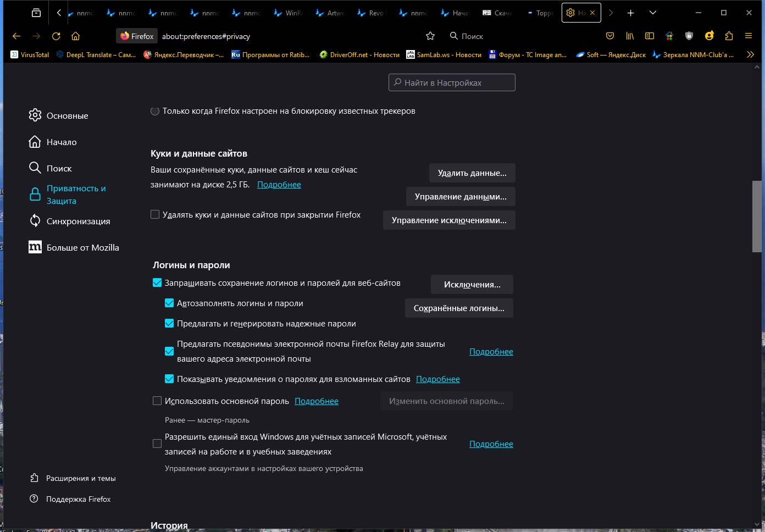This screenshot has width=765, height=532.
Task: Click the Firefox identity icon in the address bar
Action: [x=137, y=36]
